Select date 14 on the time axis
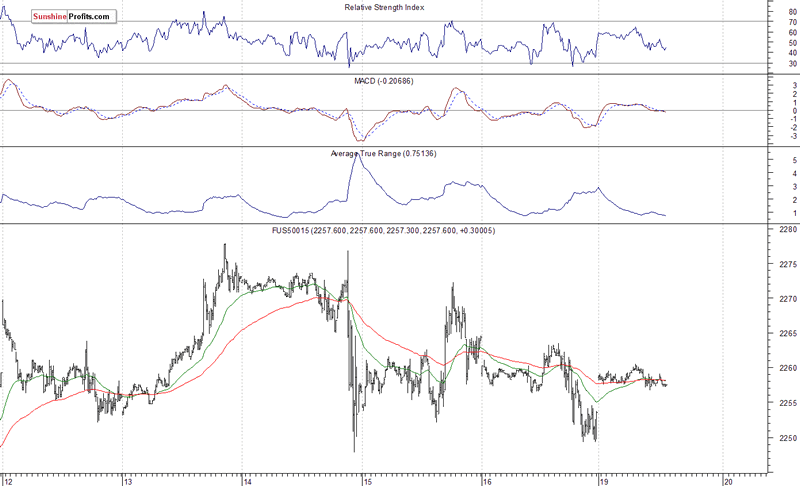 [246, 478]
